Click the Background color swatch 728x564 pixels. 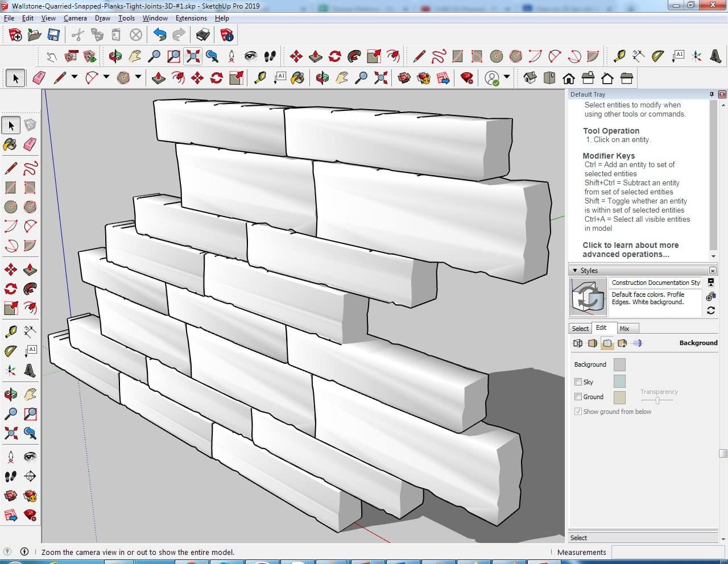click(x=619, y=364)
